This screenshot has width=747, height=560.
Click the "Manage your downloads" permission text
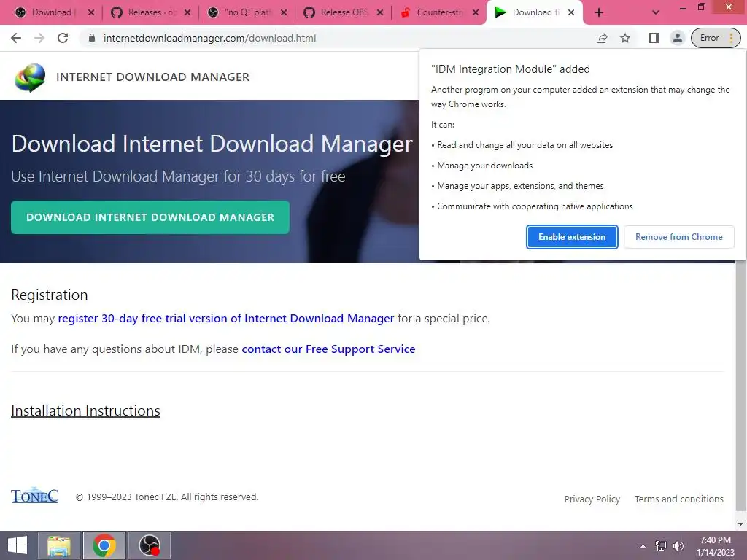click(x=485, y=166)
